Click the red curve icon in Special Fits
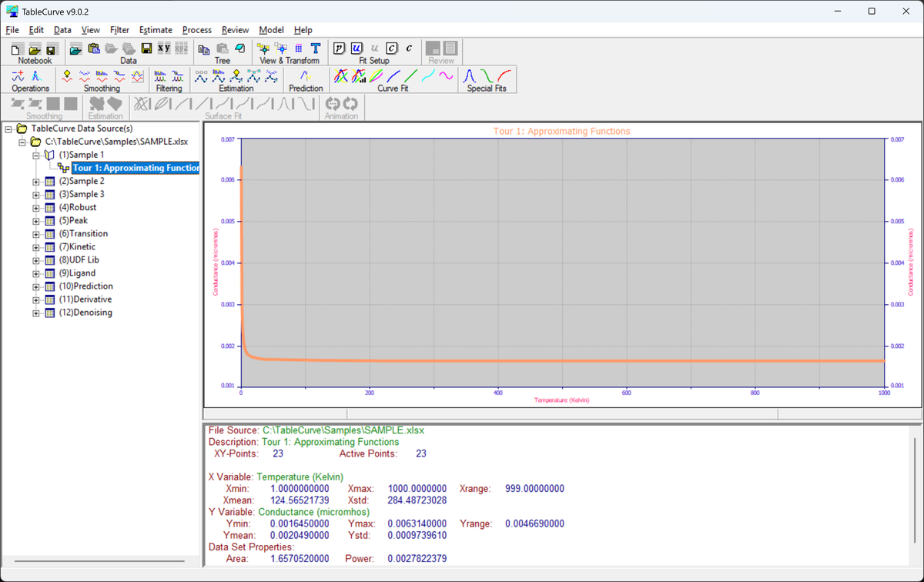924x582 pixels. tap(505, 76)
